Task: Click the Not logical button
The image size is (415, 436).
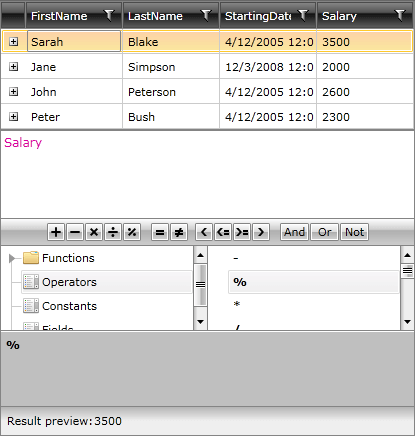Action: [354, 232]
